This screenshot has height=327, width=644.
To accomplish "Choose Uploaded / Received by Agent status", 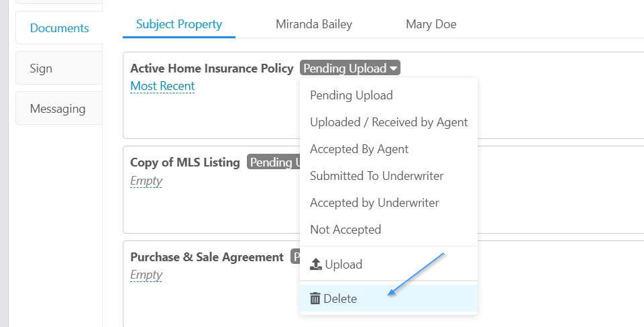I will (x=388, y=122).
